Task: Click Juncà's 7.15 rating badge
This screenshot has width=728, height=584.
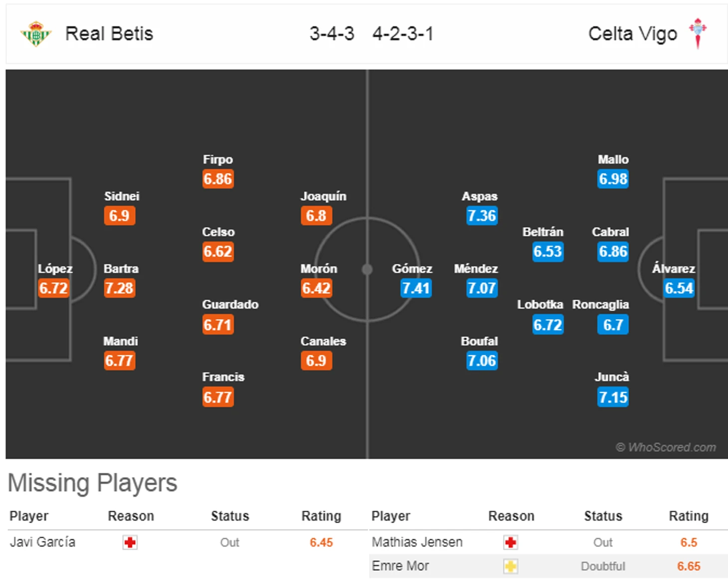Action: click(x=613, y=397)
